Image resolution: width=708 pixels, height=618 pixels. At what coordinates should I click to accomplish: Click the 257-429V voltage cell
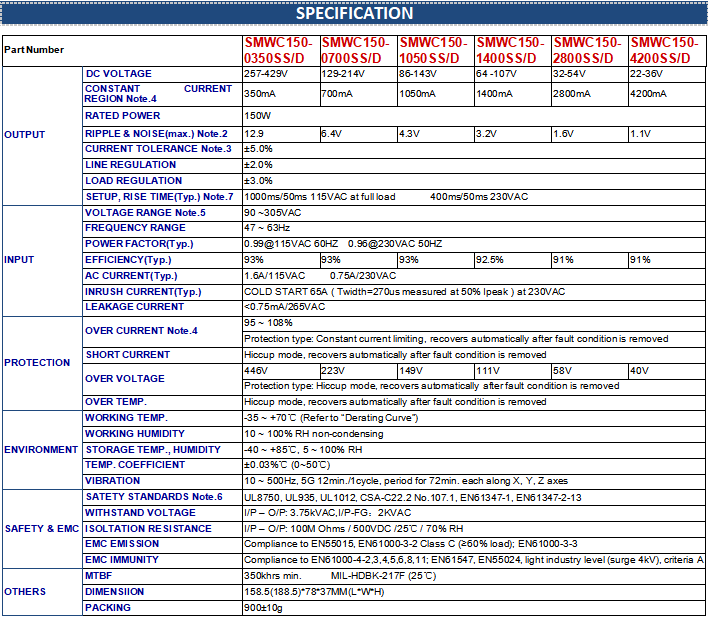coord(267,74)
